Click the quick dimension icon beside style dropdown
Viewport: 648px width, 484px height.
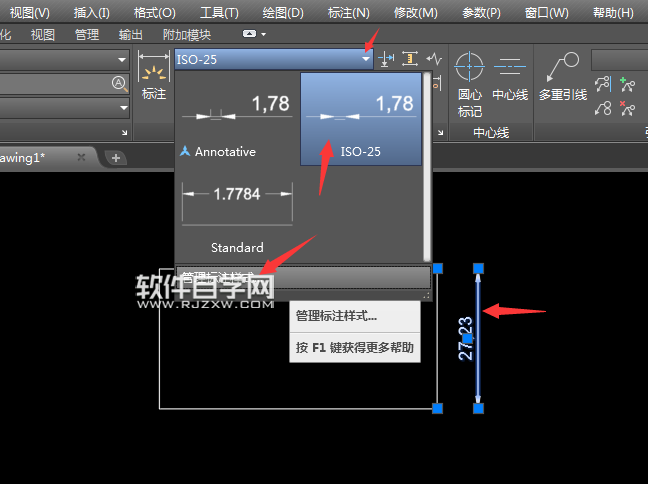(386, 59)
